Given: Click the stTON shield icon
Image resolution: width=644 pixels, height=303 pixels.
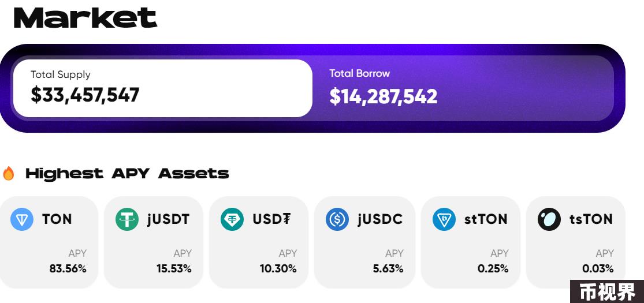Looking at the screenshot, I should click(444, 219).
